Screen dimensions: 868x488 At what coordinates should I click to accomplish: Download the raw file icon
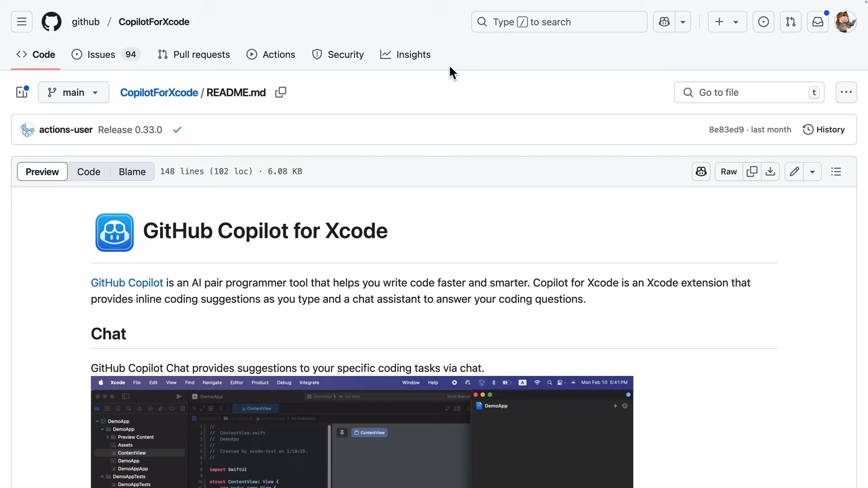click(x=770, y=172)
